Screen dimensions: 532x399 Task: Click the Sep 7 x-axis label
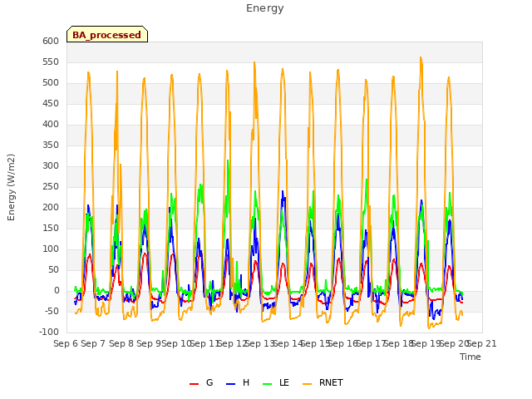[x=93, y=343]
